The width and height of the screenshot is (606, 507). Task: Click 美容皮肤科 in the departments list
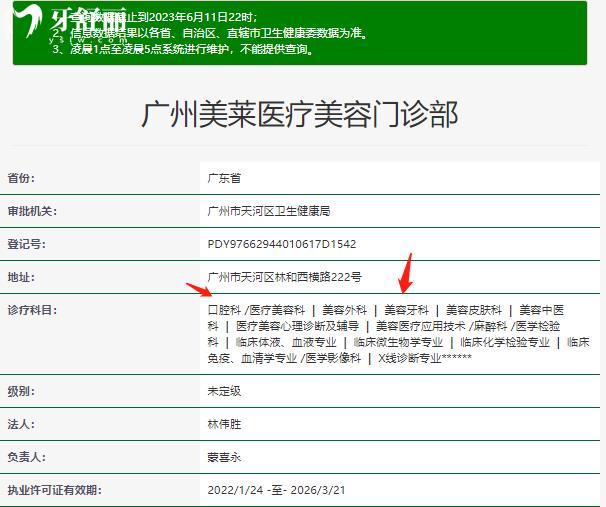point(474,310)
